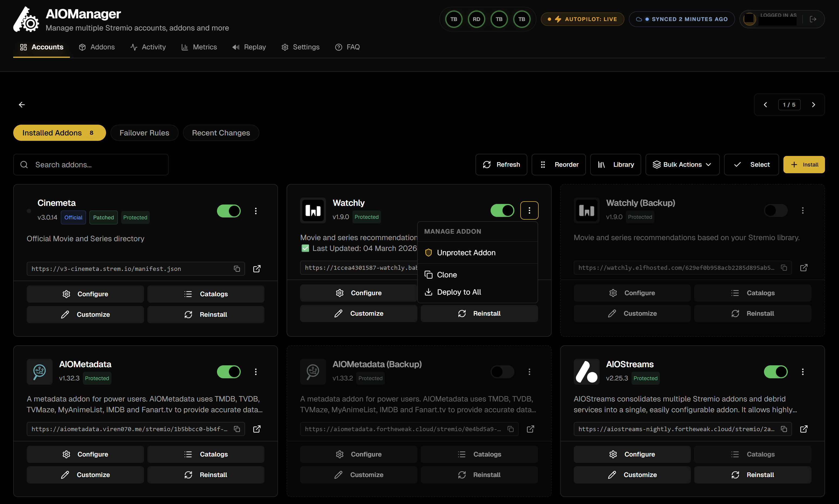The width and height of the screenshot is (839, 504).
Task: Open AIOMetadata three-dot menu
Action: (x=256, y=372)
